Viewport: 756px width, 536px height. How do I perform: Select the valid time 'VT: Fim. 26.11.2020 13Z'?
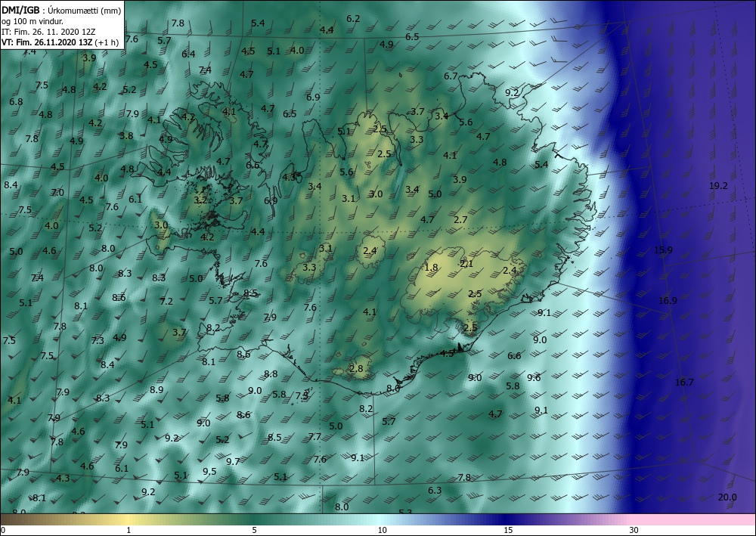click(x=47, y=42)
